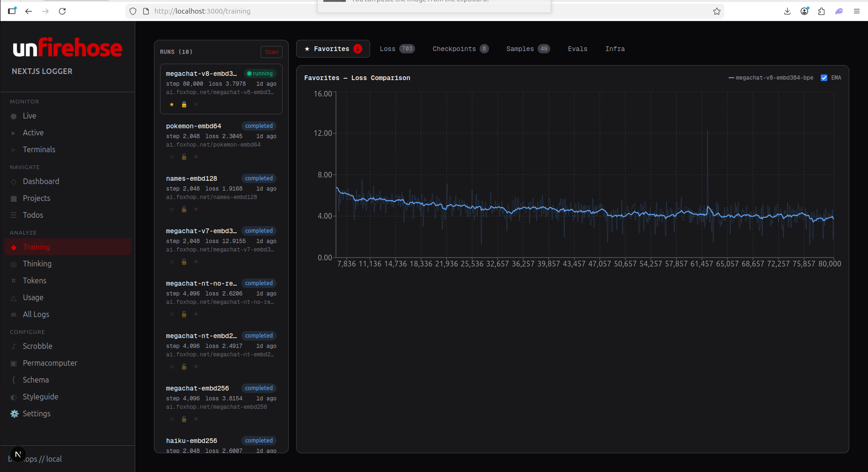Click the lock icon on megachat-embd256 run

coord(184,419)
